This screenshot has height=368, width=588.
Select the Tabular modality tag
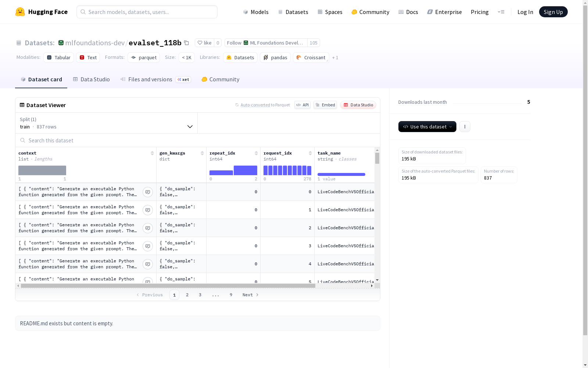click(x=59, y=57)
